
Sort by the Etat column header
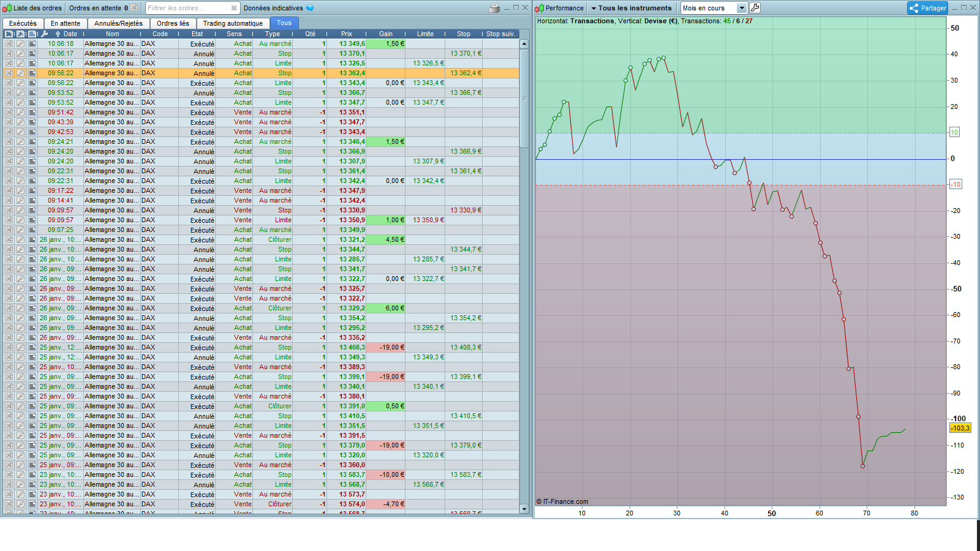[197, 34]
